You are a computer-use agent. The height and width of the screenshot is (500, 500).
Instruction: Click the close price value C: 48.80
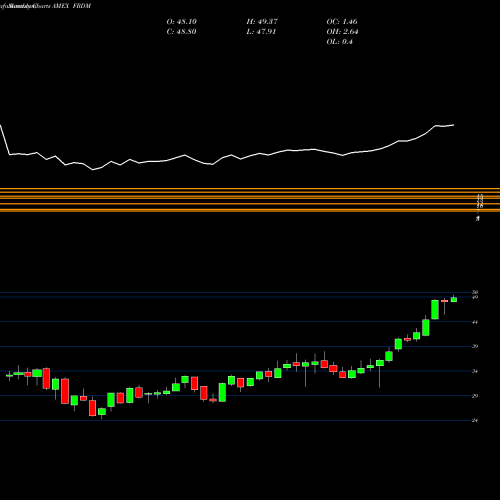point(182,32)
